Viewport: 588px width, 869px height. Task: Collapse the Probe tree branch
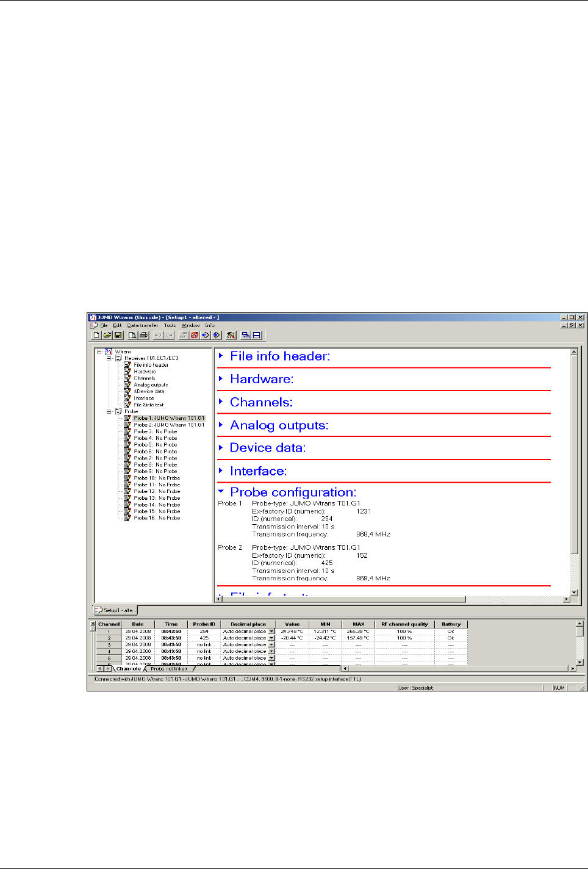click(x=109, y=411)
